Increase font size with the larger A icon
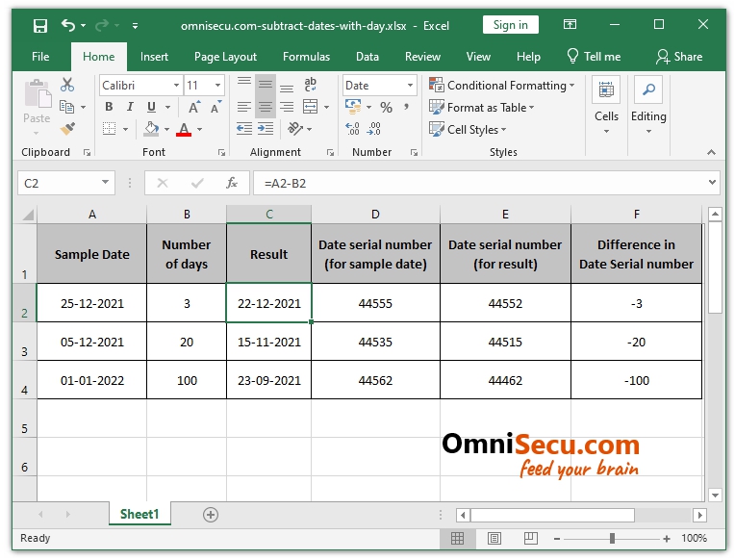Screen dimensions: 735x560 point(194,108)
